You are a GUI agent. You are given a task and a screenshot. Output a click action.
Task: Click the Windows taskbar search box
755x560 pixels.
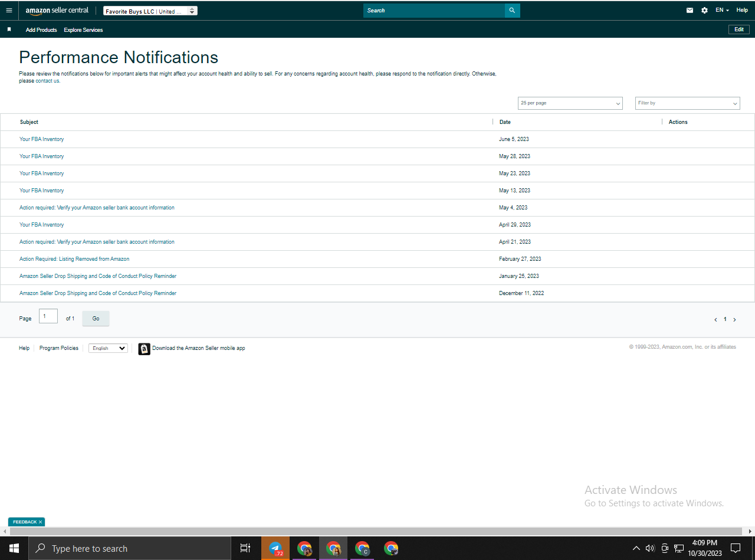pyautogui.click(x=130, y=548)
